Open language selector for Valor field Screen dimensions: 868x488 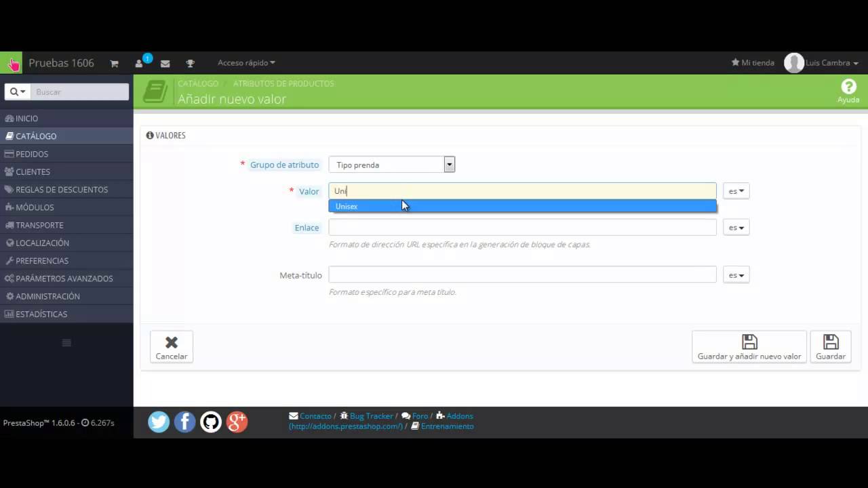[x=736, y=191]
